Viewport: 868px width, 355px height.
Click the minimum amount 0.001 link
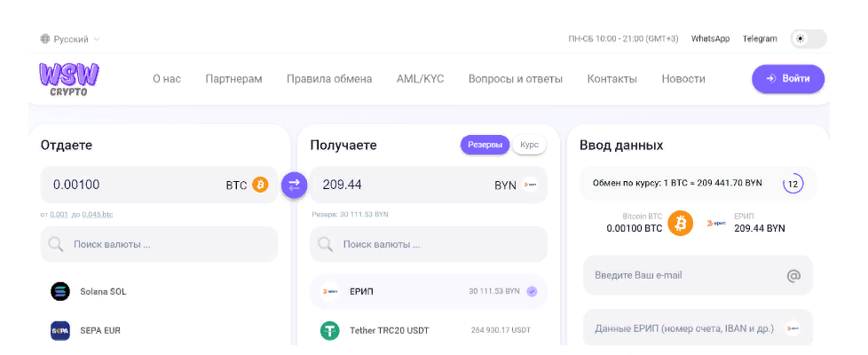(x=59, y=215)
